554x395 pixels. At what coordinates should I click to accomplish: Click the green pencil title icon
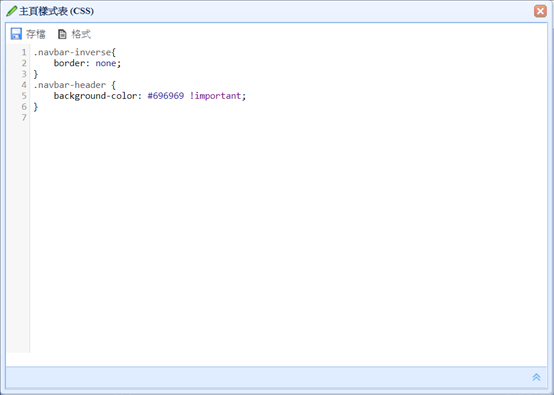11,11
